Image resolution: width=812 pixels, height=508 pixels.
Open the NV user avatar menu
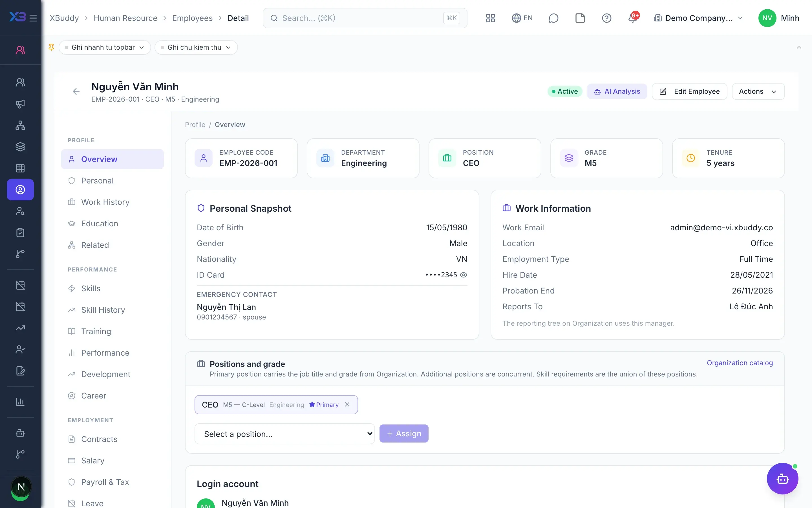pyautogui.click(x=767, y=18)
